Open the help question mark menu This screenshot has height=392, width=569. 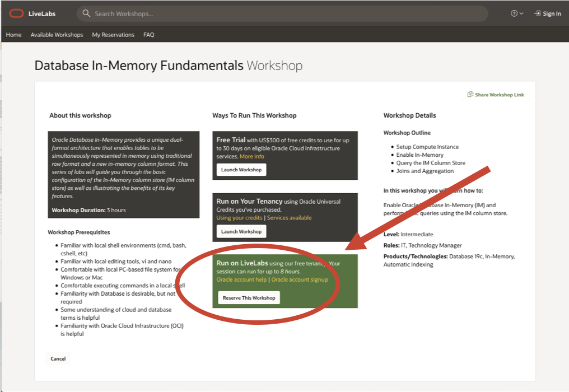pyautogui.click(x=516, y=13)
